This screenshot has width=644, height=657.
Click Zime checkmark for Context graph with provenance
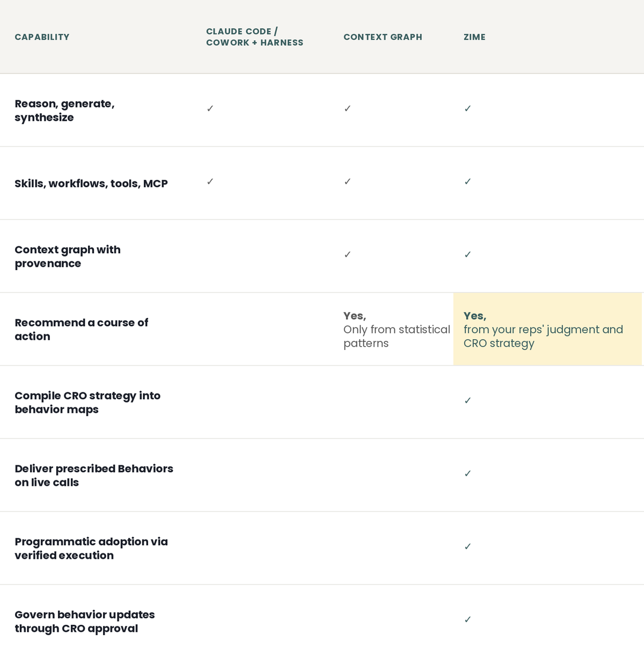click(467, 254)
